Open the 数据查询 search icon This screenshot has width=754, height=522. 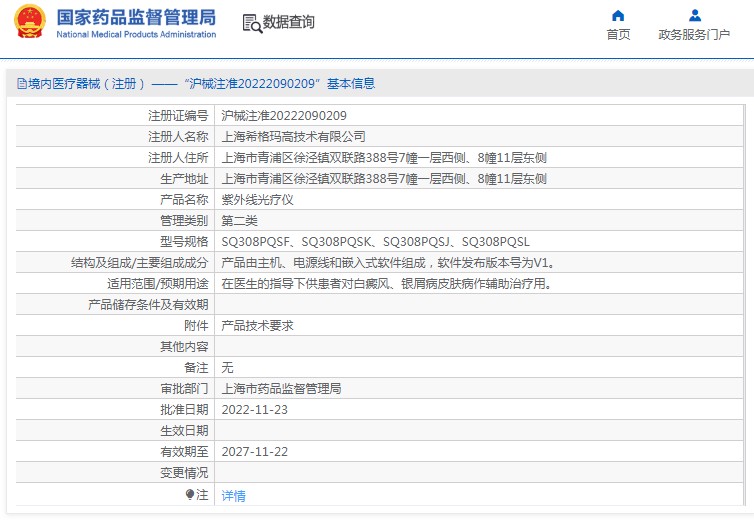coord(252,23)
